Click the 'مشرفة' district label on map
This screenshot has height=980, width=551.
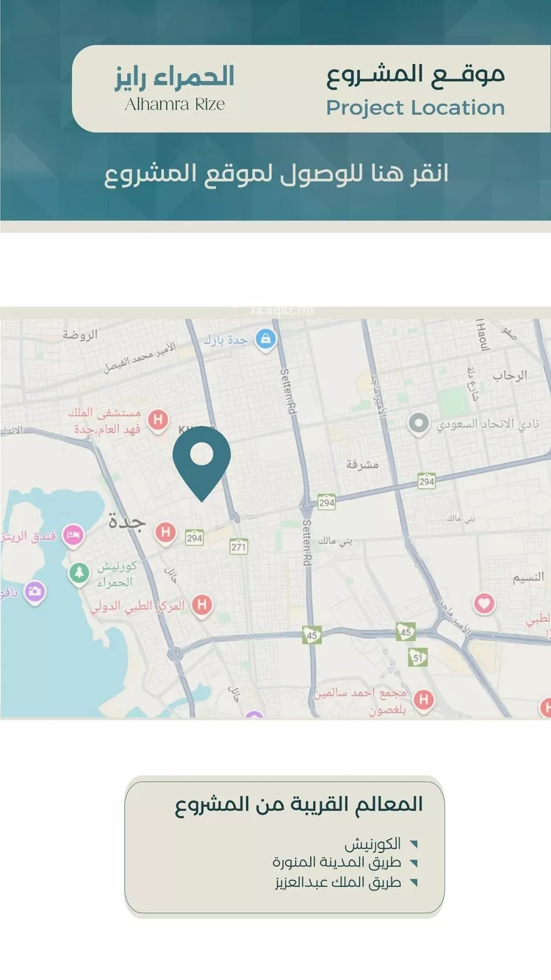(361, 465)
